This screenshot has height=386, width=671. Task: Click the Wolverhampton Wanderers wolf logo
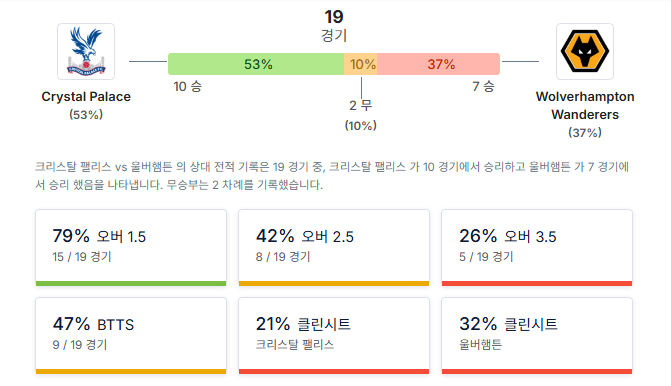coord(585,51)
